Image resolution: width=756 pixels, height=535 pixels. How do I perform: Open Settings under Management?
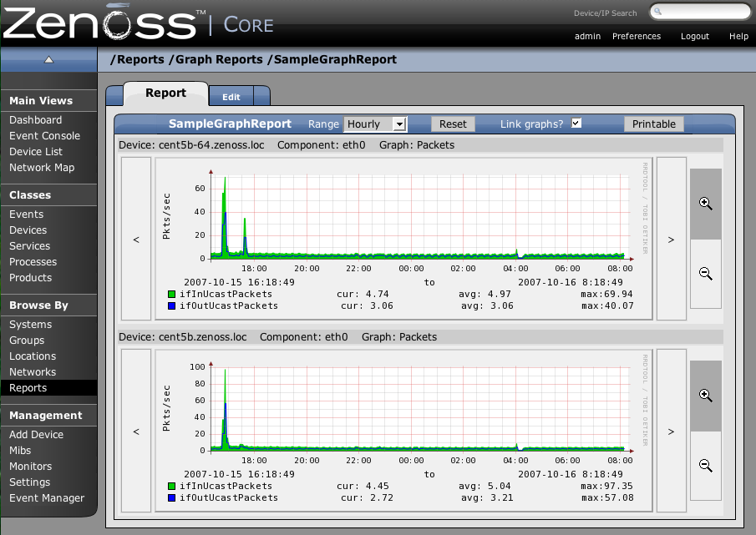tap(29, 482)
